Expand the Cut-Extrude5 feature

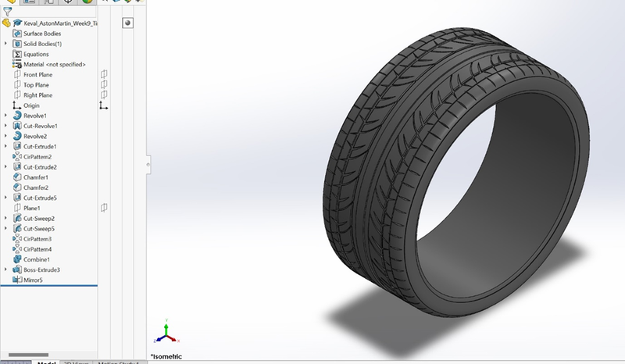point(5,198)
